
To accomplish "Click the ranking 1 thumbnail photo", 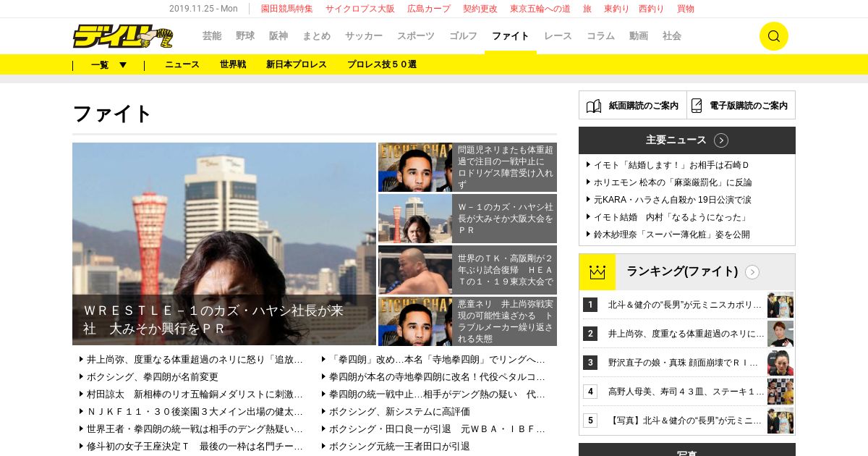I will [780, 305].
